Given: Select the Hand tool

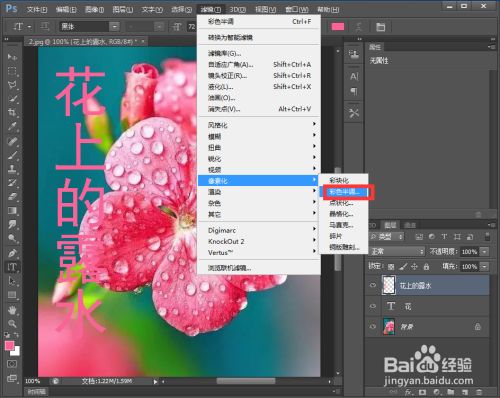Looking at the screenshot, I should (12, 310).
